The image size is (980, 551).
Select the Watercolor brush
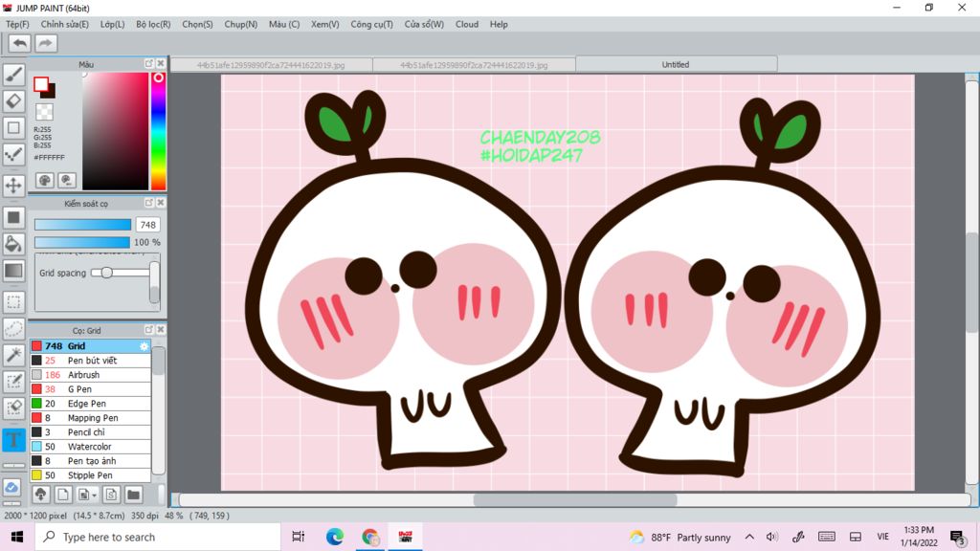(x=91, y=447)
